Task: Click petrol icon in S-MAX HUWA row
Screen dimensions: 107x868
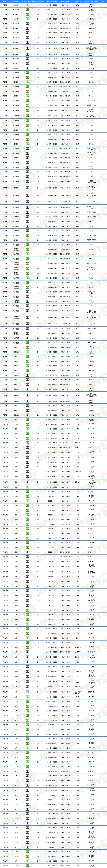Action: coord(28,371)
